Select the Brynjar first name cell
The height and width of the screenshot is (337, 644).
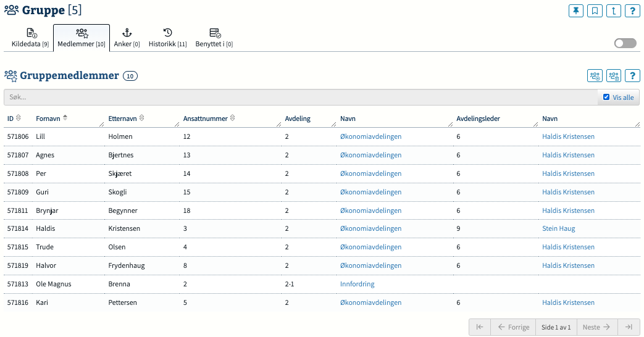pyautogui.click(x=47, y=210)
